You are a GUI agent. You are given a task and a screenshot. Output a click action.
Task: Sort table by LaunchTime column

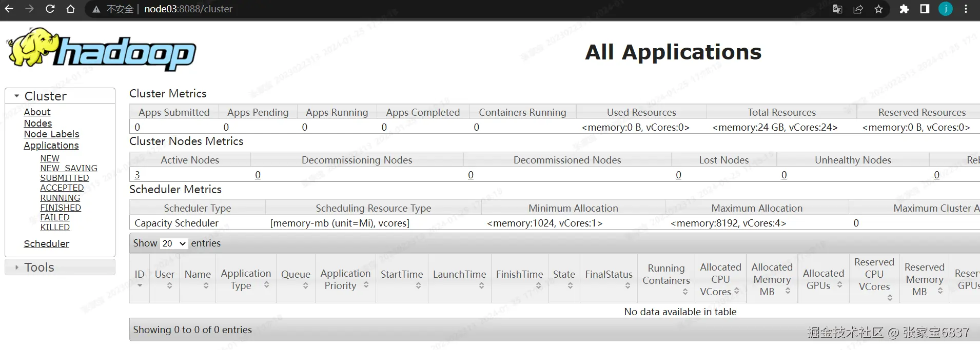459,278
